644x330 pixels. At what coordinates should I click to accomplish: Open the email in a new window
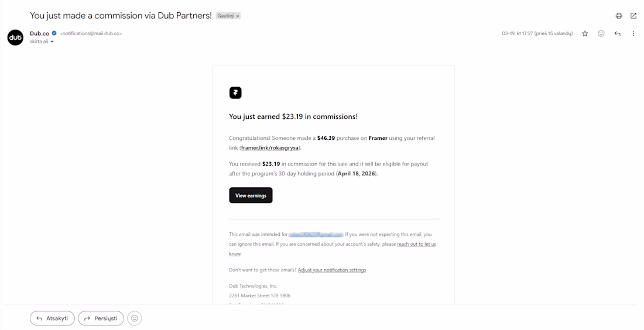(x=633, y=16)
